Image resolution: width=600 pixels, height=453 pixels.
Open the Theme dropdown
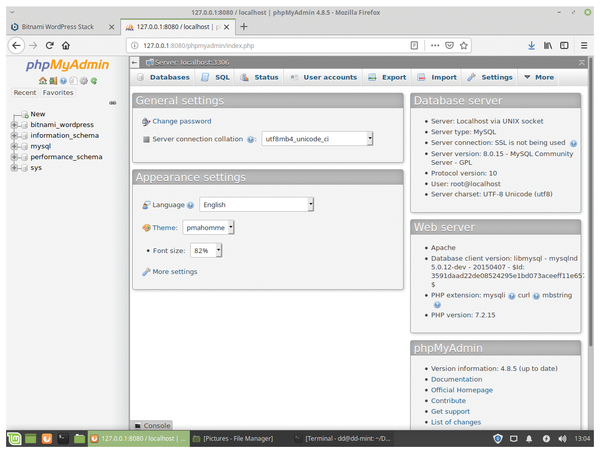[x=230, y=227]
